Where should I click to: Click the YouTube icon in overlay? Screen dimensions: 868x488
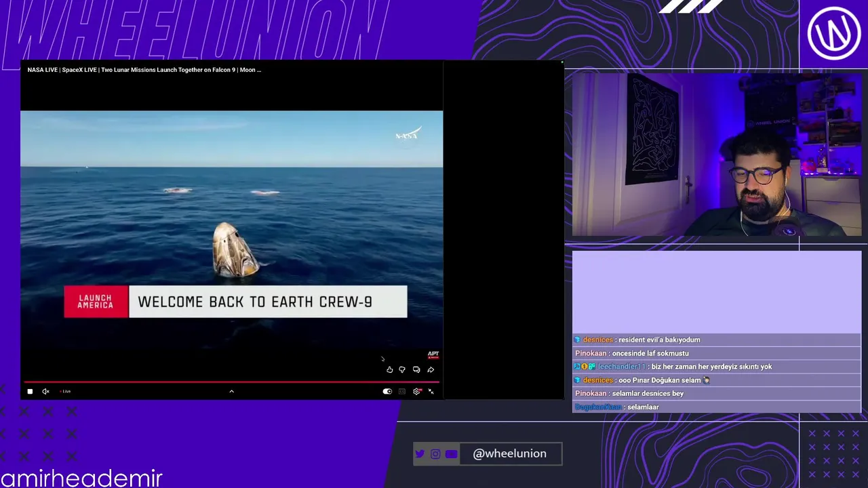451,454
